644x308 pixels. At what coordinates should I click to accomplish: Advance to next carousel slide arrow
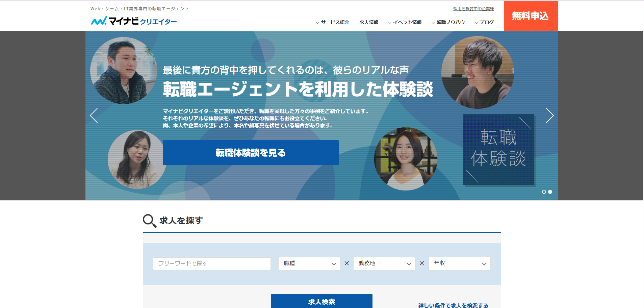pyautogui.click(x=549, y=115)
